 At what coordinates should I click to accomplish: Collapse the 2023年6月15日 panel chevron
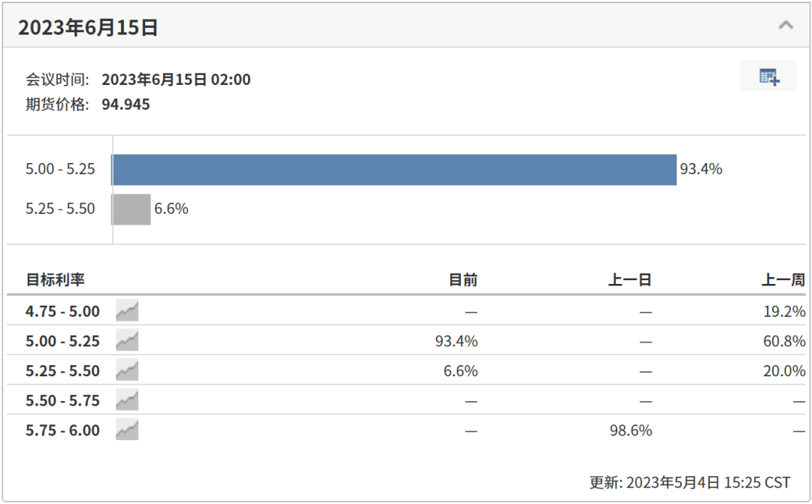(x=786, y=25)
